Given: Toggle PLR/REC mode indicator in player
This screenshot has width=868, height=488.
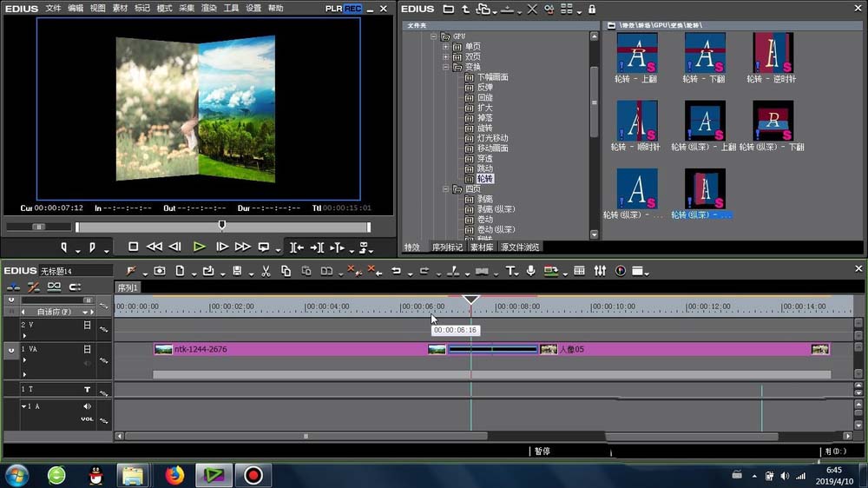Looking at the screenshot, I should click(x=343, y=8).
